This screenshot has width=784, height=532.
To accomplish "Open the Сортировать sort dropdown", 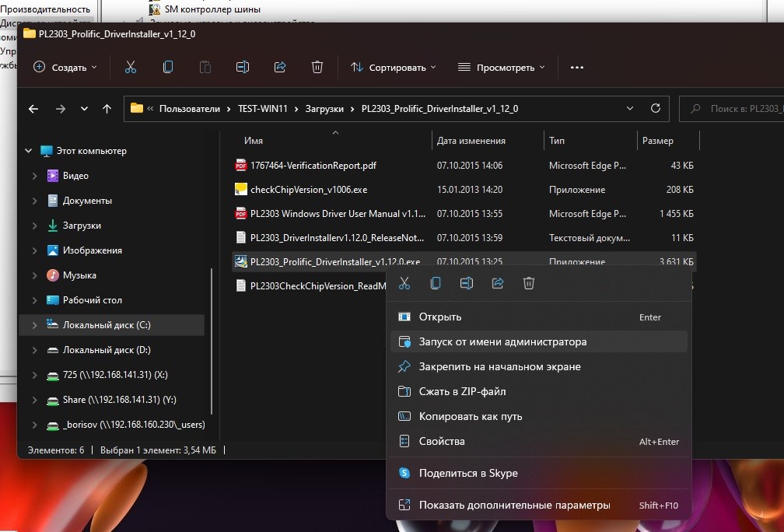I will (394, 68).
